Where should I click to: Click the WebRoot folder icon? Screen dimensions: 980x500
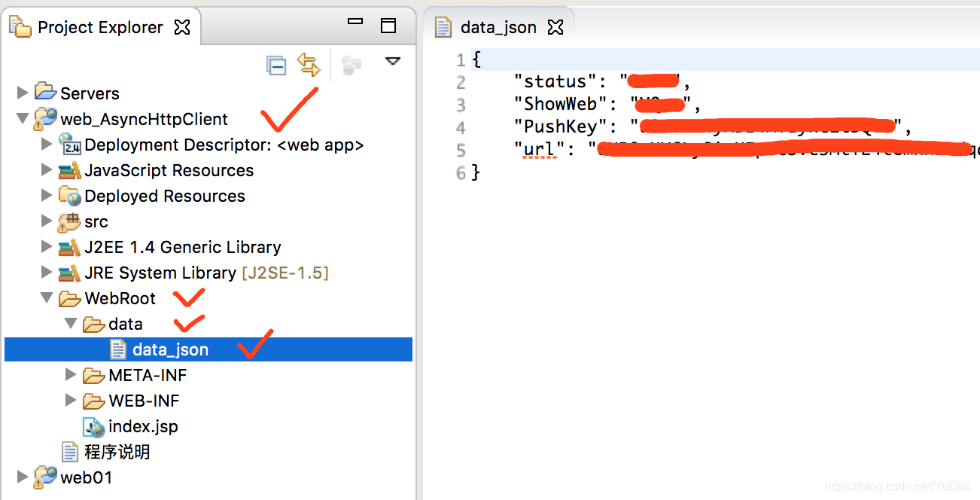point(70,298)
